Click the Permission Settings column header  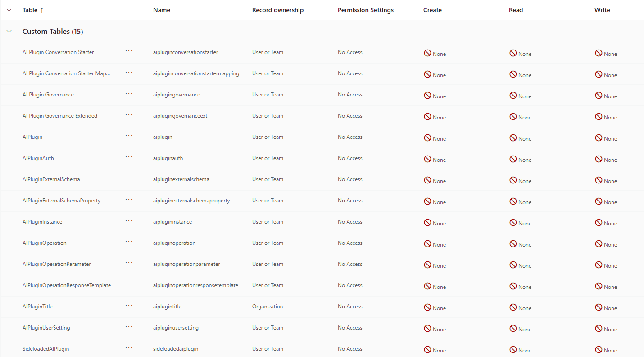(366, 10)
